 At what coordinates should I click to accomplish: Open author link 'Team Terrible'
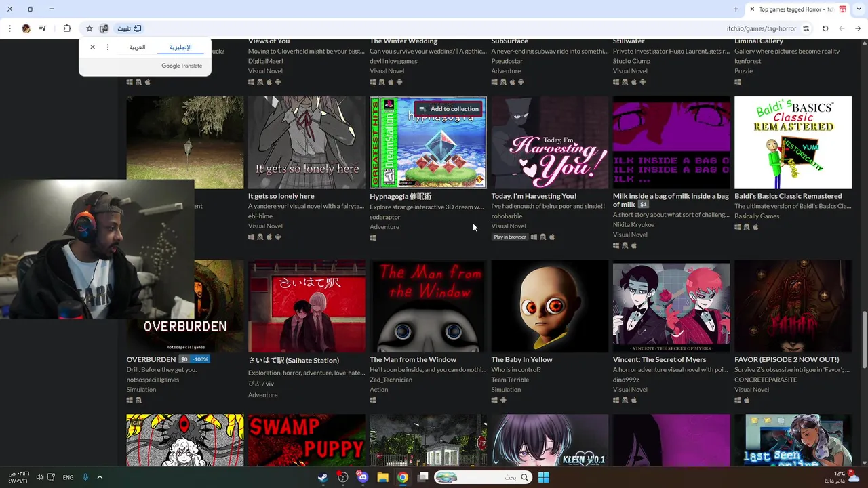pyautogui.click(x=510, y=380)
